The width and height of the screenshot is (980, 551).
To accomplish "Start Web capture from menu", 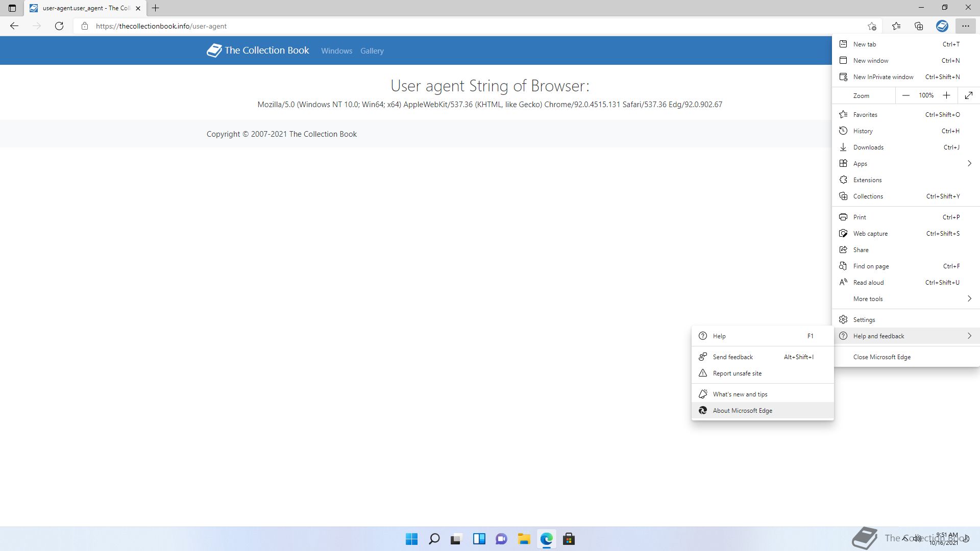I will tap(906, 234).
